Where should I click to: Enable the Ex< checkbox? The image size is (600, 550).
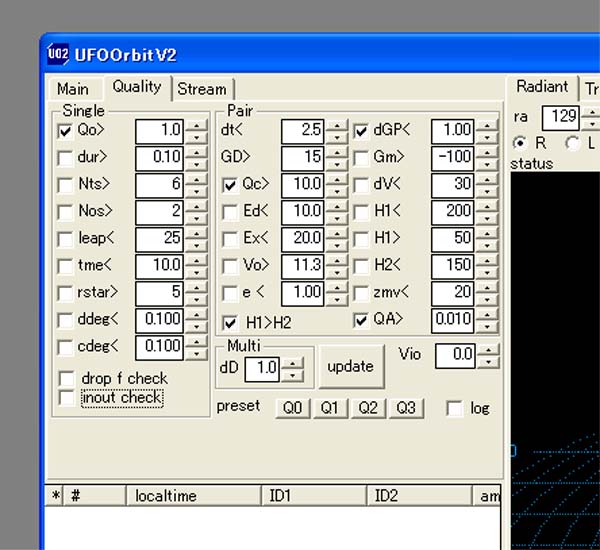230,240
